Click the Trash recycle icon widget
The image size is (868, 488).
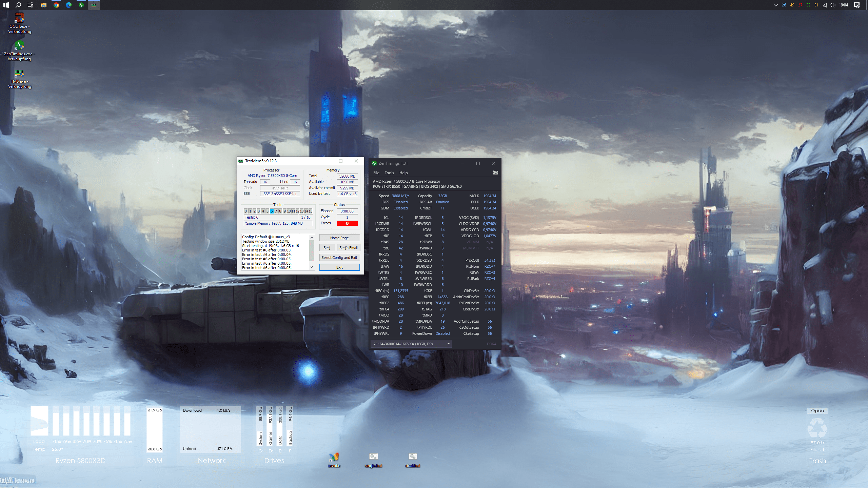(x=817, y=428)
